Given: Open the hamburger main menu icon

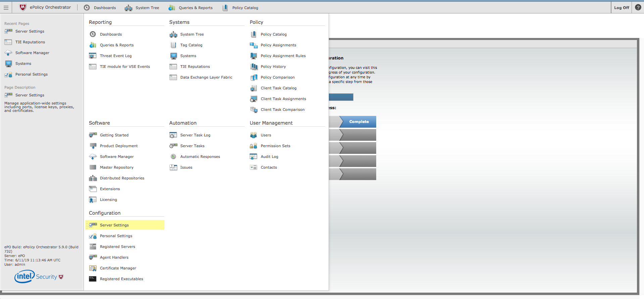Looking at the screenshot, I should click(6, 7).
